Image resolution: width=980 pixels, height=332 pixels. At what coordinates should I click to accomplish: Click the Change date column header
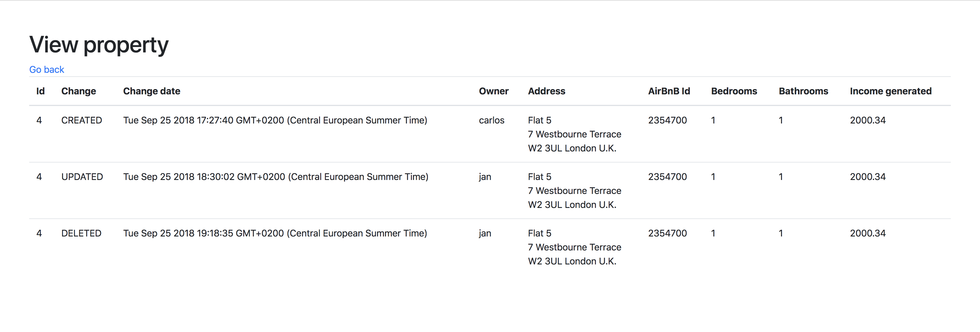click(152, 91)
